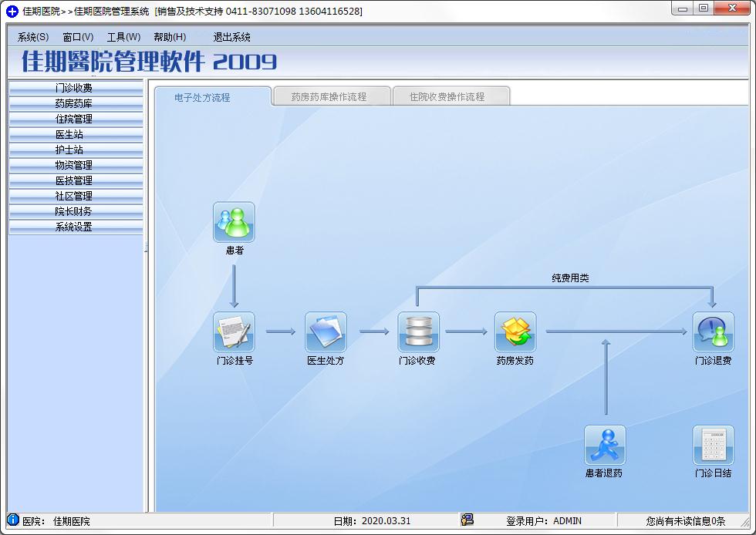Click the 药房发药 dispensing icon
This screenshot has height=535, width=756.
click(x=515, y=331)
